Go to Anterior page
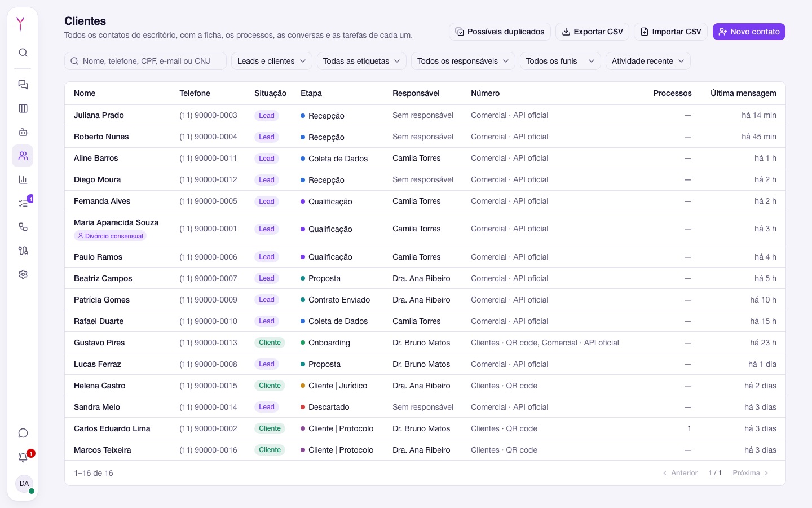Screen dimensions: 812x508 [x=680, y=473]
